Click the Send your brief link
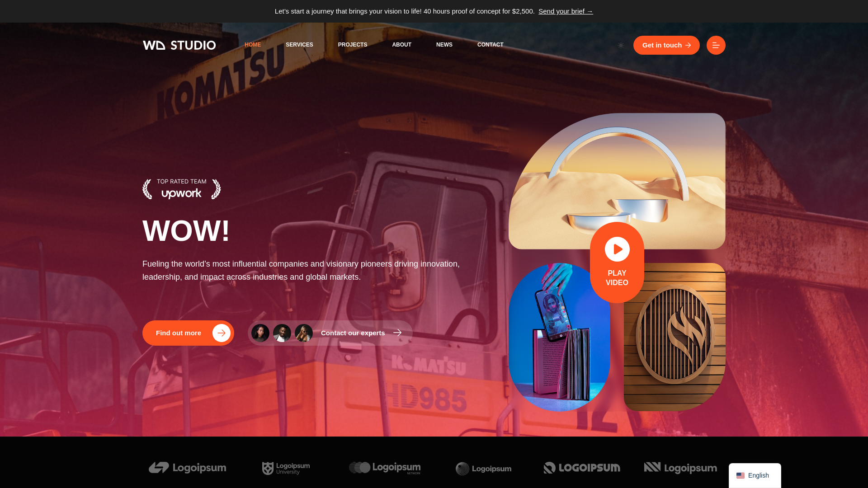The image size is (868, 488). pyautogui.click(x=566, y=11)
